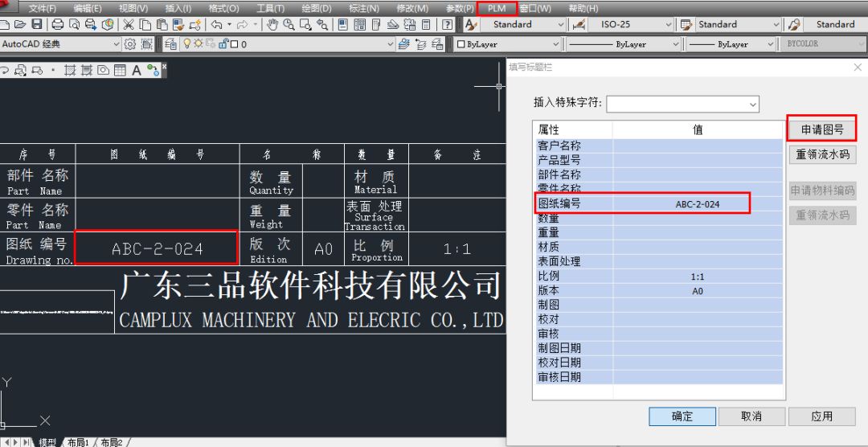This screenshot has width=868, height=447.
Task: Close the floating draw toolbar
Action: 164,66
